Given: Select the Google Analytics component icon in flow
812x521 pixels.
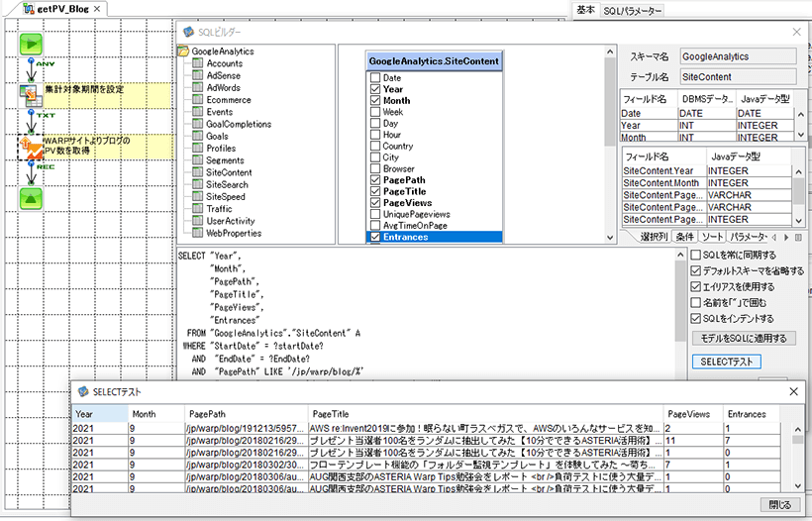Looking at the screenshot, I should tap(31, 147).
